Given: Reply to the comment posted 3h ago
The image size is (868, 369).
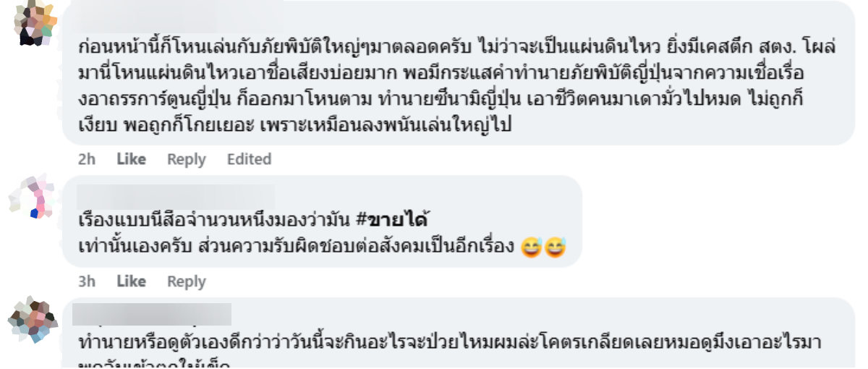Looking at the screenshot, I should 186,281.
